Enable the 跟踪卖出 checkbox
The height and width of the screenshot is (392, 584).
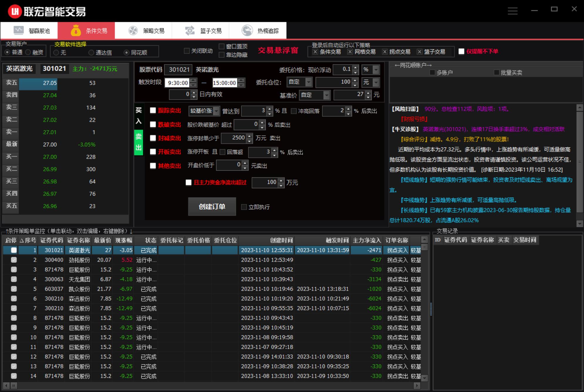tap(153, 111)
